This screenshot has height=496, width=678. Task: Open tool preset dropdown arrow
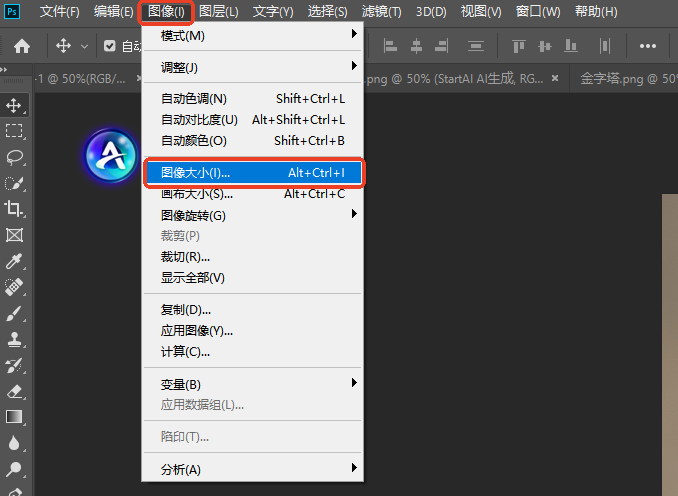[84, 46]
